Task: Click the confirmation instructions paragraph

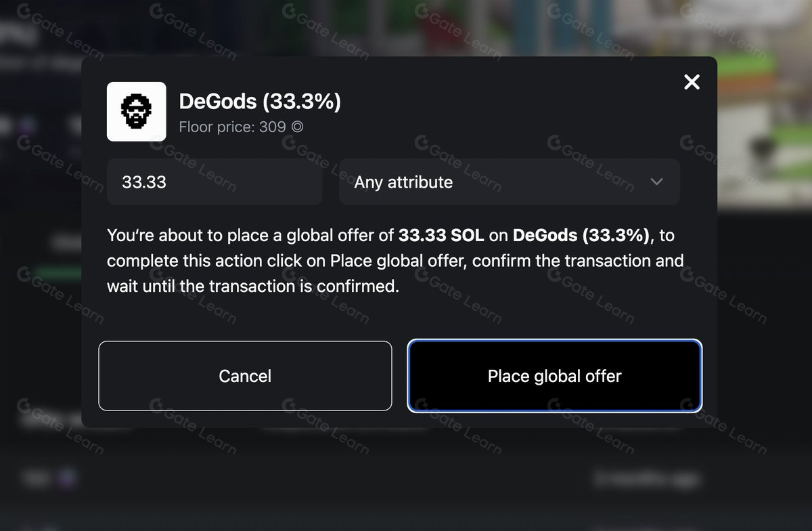Action: (x=395, y=261)
